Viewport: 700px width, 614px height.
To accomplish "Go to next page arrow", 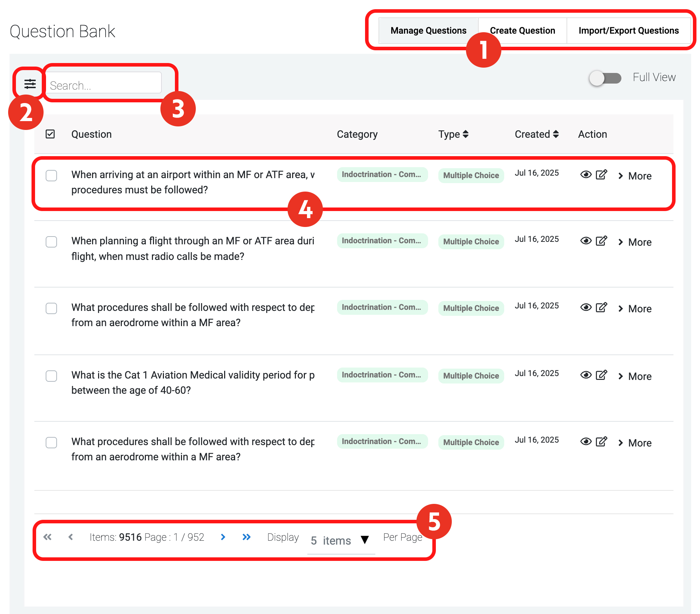I will (223, 537).
